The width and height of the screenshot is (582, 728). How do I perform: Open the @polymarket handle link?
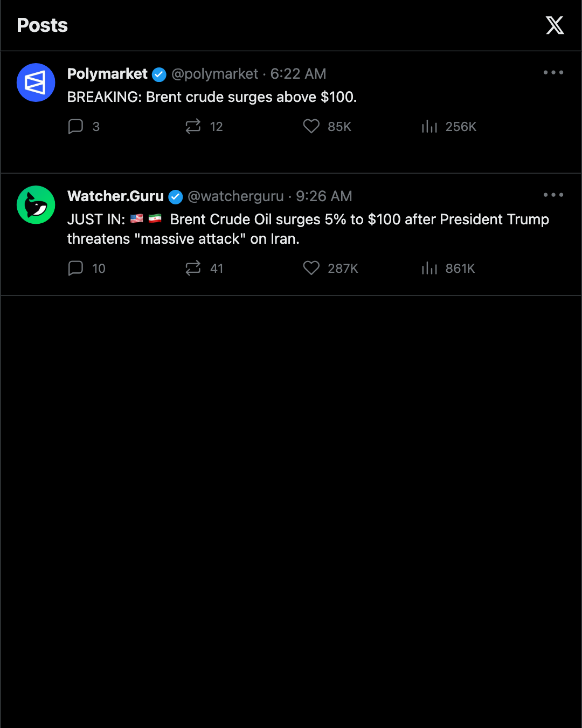tap(215, 74)
